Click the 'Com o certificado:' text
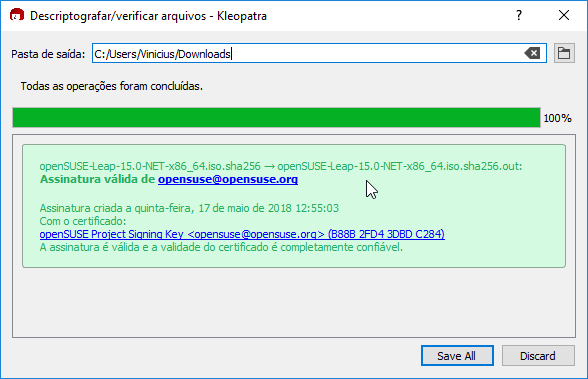The height and width of the screenshot is (379, 588). tap(83, 221)
